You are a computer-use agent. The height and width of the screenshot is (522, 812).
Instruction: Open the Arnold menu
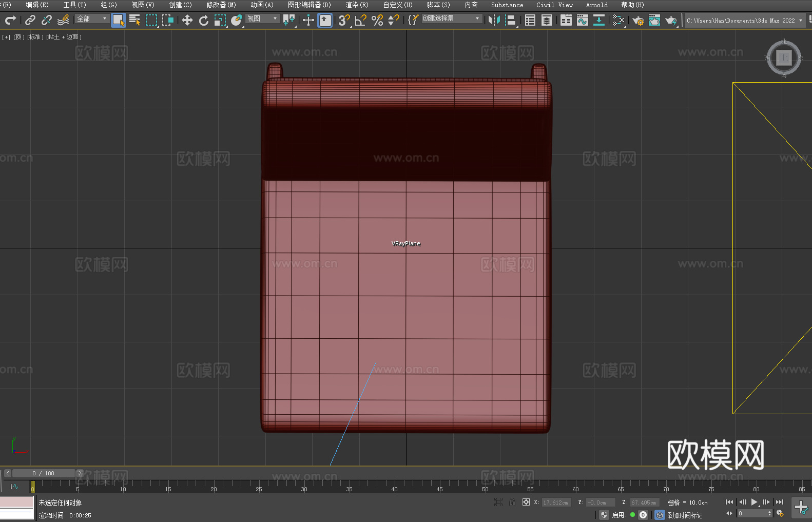[x=596, y=5]
